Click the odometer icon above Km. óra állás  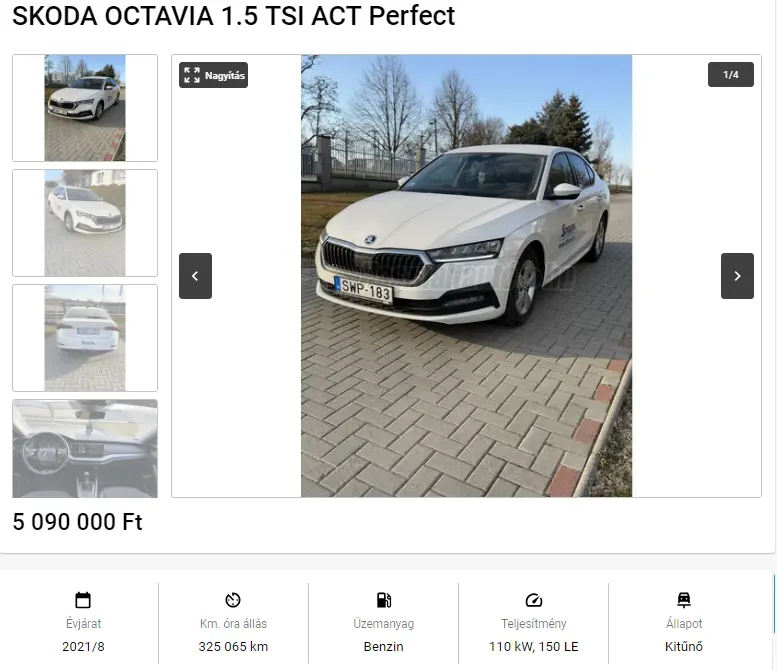click(233, 600)
